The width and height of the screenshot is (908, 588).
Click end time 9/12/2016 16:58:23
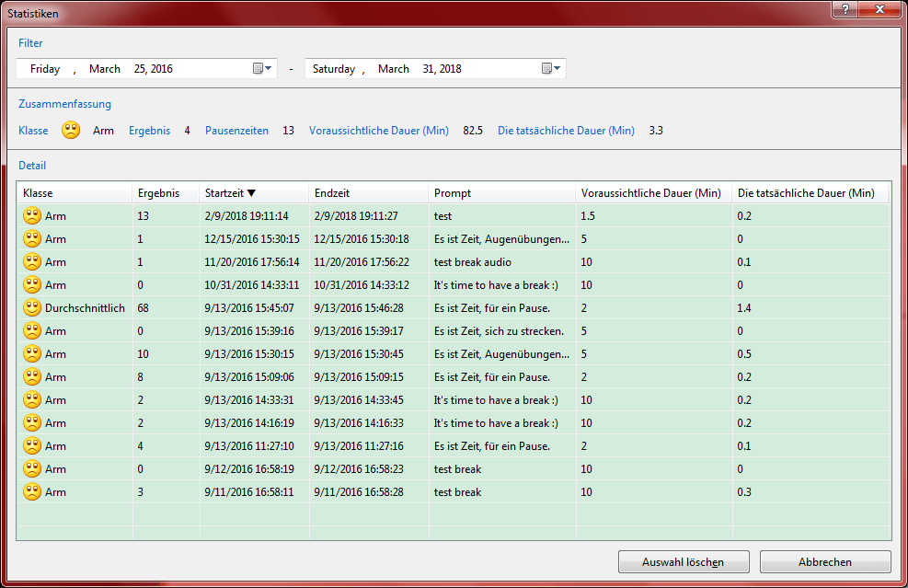(359, 468)
